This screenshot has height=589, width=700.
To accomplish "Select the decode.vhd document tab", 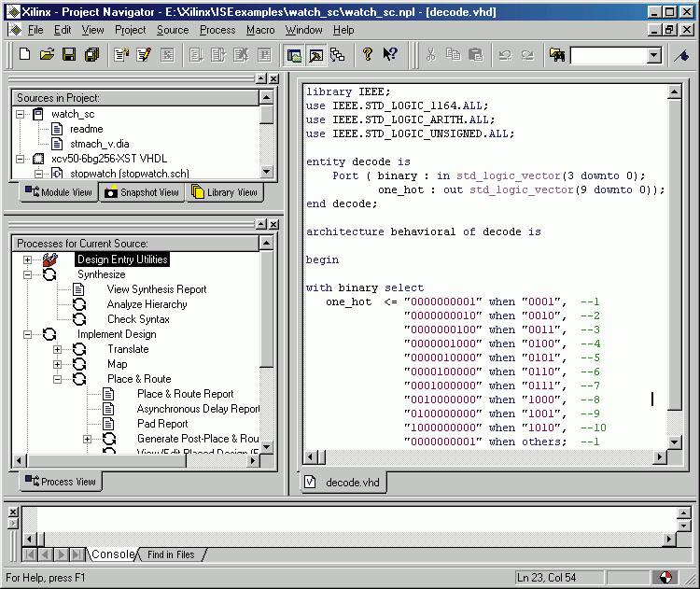I will [x=343, y=483].
